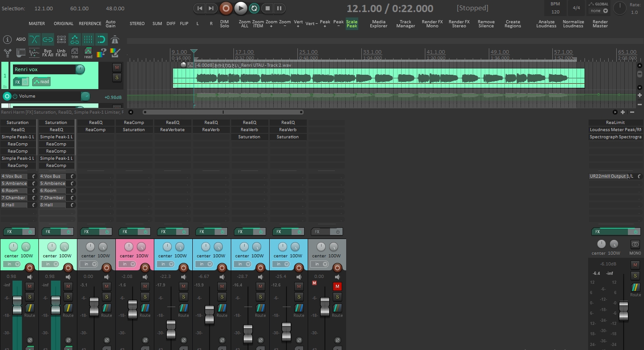Record-arm the pink mixer channel
The height and width of the screenshot is (350, 644).
pyautogui.click(x=145, y=268)
